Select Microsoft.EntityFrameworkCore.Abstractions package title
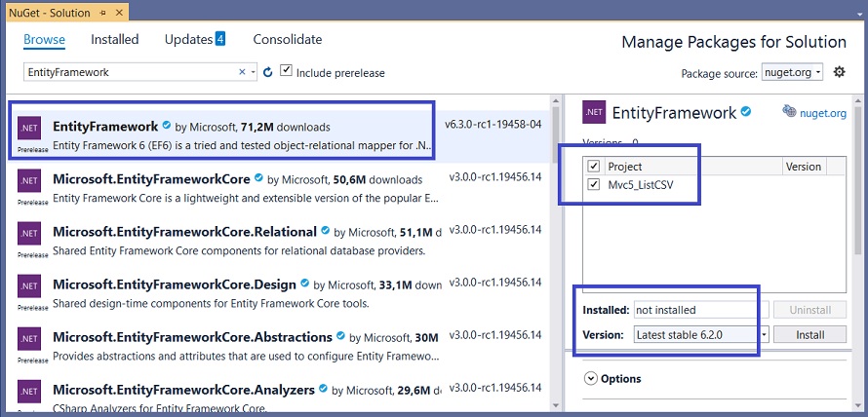This screenshot has width=868, height=417. [193, 336]
